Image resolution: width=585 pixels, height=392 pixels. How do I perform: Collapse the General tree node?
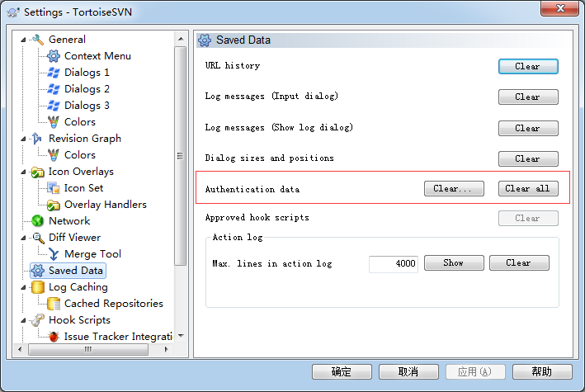23,40
